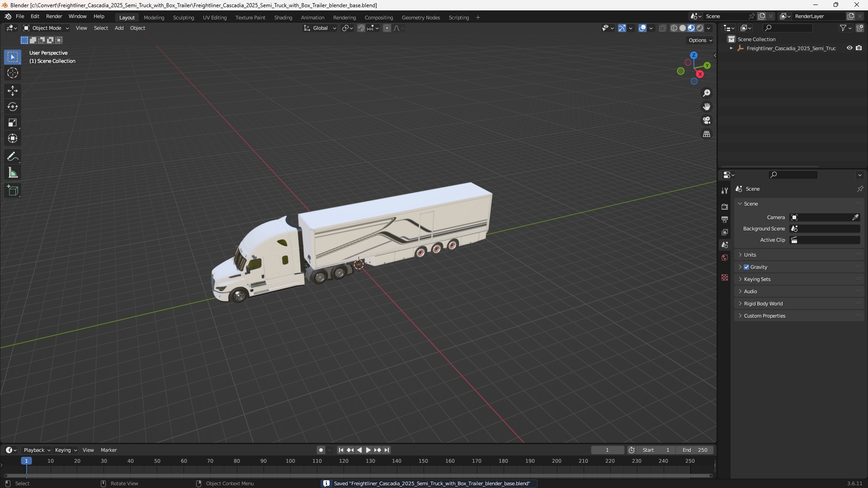Toggle Freightliner collection render camera
The width and height of the screenshot is (868, 488).
click(x=859, y=48)
